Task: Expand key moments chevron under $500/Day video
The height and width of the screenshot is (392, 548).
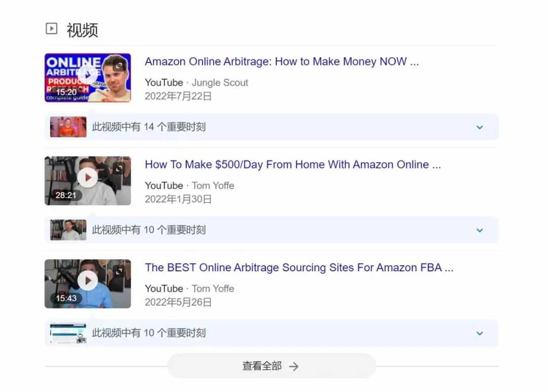Action: point(480,230)
